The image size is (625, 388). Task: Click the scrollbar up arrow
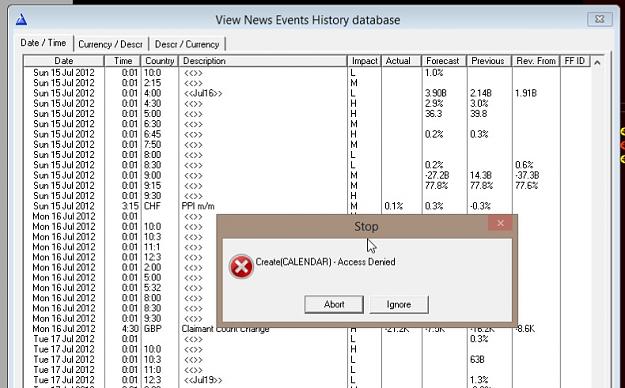[597, 62]
